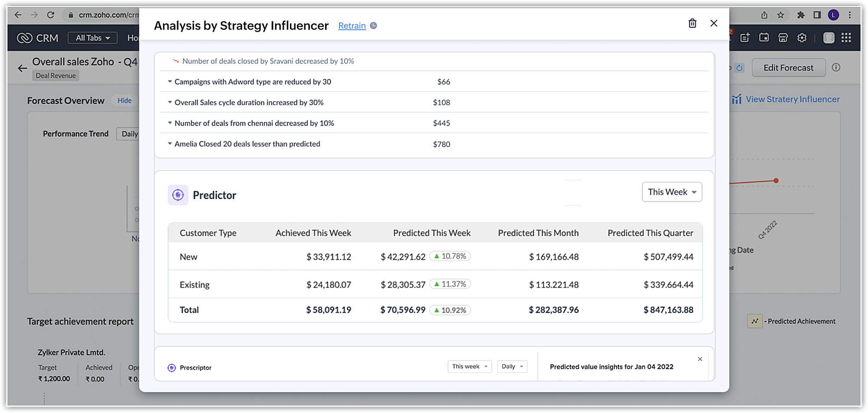Viewport: 868px width, 413px height.
Task: Click the calendar icon in CRM top bar
Action: (764, 38)
